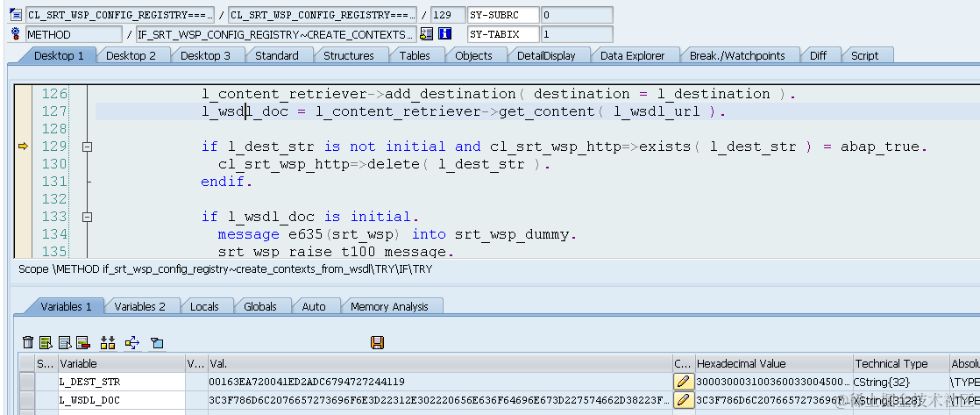Click the delete trash can icon in variables toolbar

(x=28, y=342)
